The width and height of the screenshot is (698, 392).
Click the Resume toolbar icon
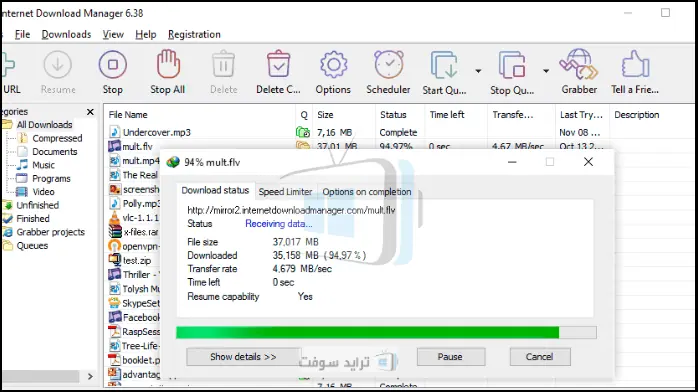point(57,65)
